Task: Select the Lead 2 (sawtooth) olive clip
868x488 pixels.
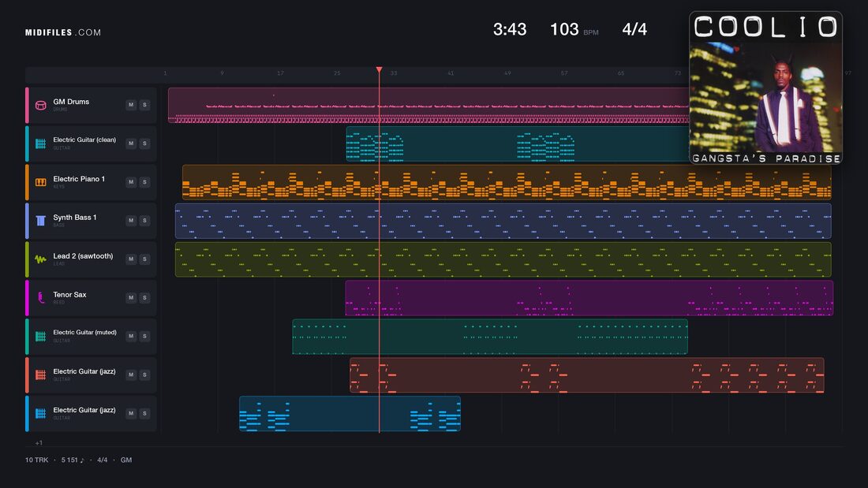Action: (503, 259)
